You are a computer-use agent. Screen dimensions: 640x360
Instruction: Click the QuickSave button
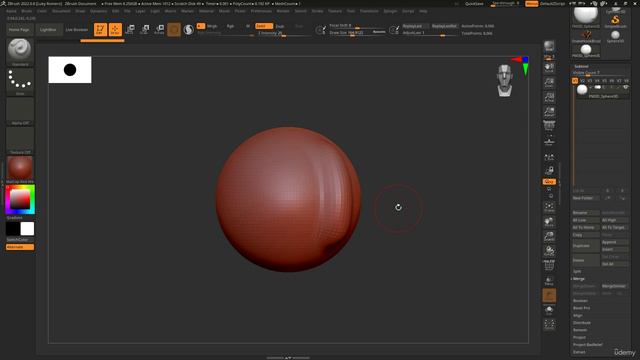[x=474, y=4]
